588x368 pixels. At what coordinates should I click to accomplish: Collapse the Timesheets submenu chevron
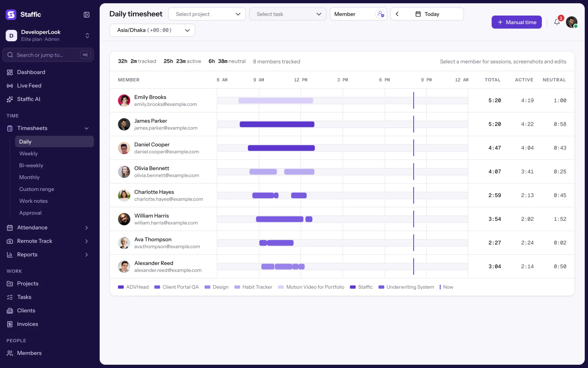click(x=86, y=128)
